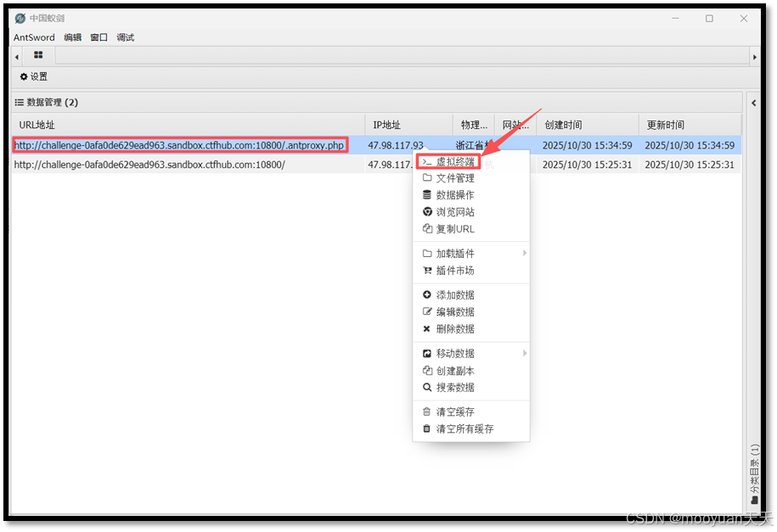The height and width of the screenshot is (532, 777).
Task: Click the gear icon next to 设置
Action: (23, 76)
